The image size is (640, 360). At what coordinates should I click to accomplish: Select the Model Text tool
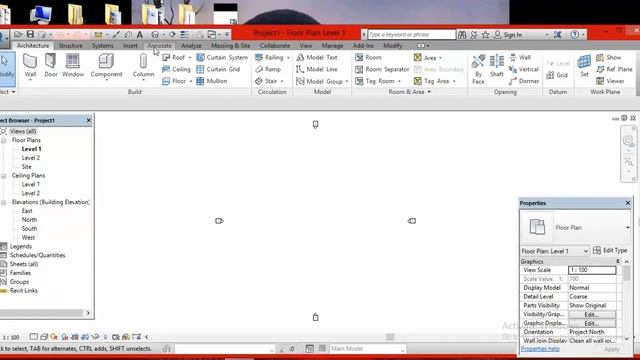click(x=317, y=58)
